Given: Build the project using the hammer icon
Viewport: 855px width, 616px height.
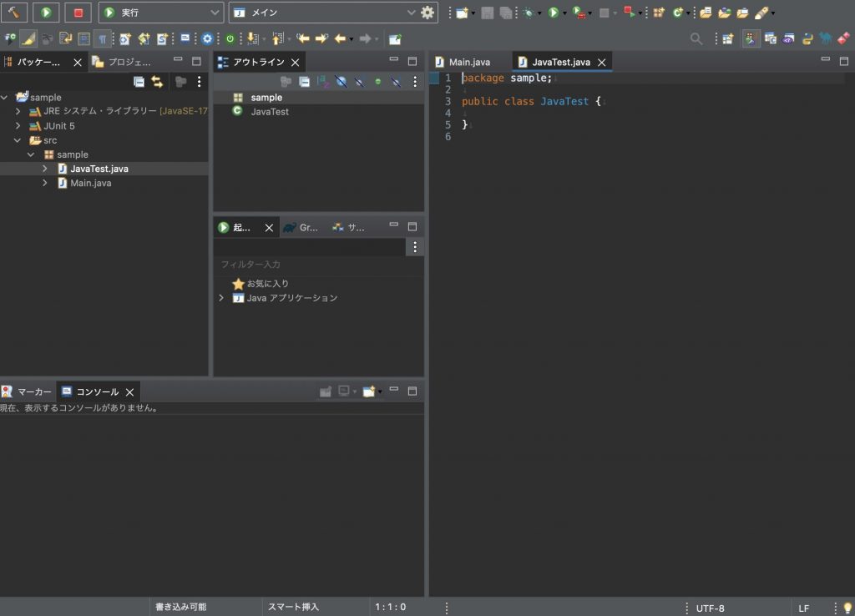Looking at the screenshot, I should coord(15,12).
